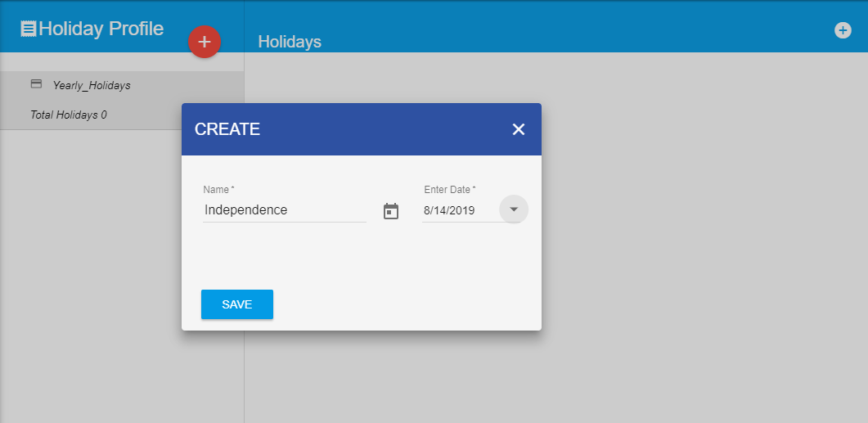Click the CREATE dialog title text

227,129
